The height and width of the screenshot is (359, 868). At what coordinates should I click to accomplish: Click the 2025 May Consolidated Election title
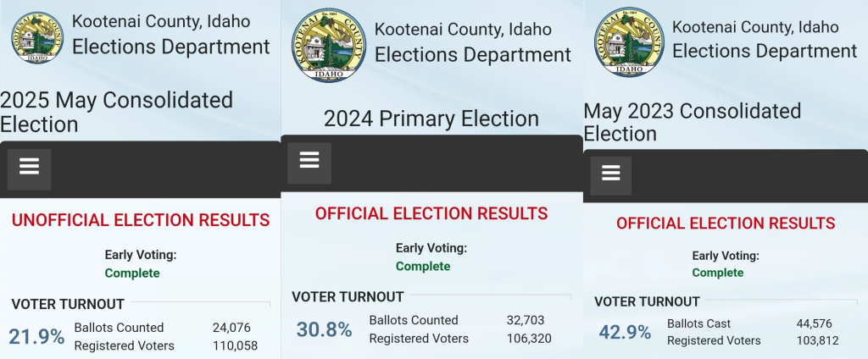coord(116,113)
